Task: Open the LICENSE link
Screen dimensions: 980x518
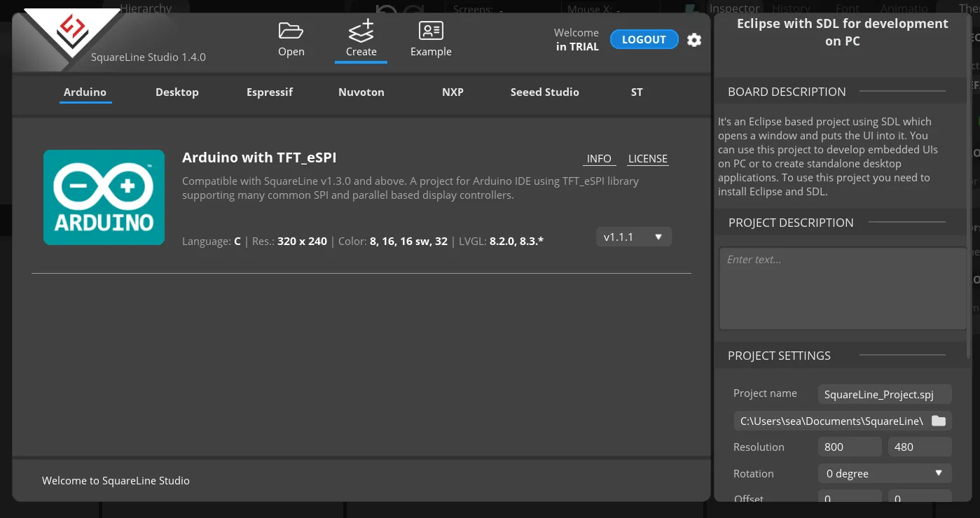Action: tap(648, 159)
